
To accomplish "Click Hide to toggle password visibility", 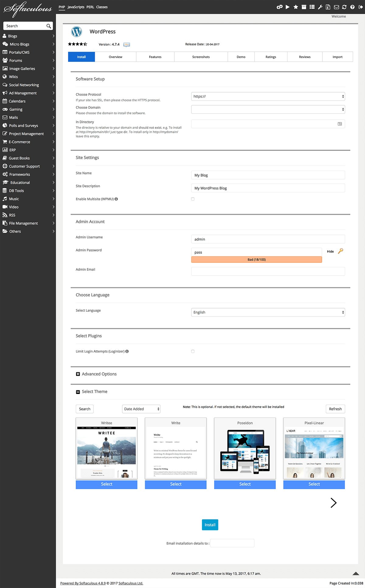I will (330, 252).
